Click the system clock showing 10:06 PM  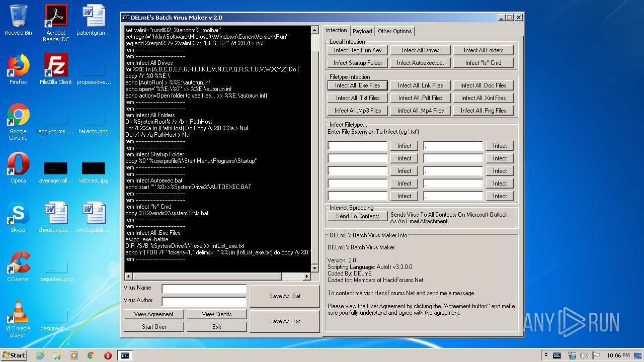pos(618,355)
